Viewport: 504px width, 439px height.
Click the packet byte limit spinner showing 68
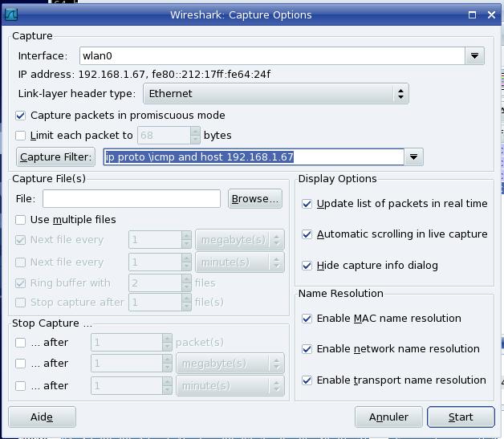point(169,136)
